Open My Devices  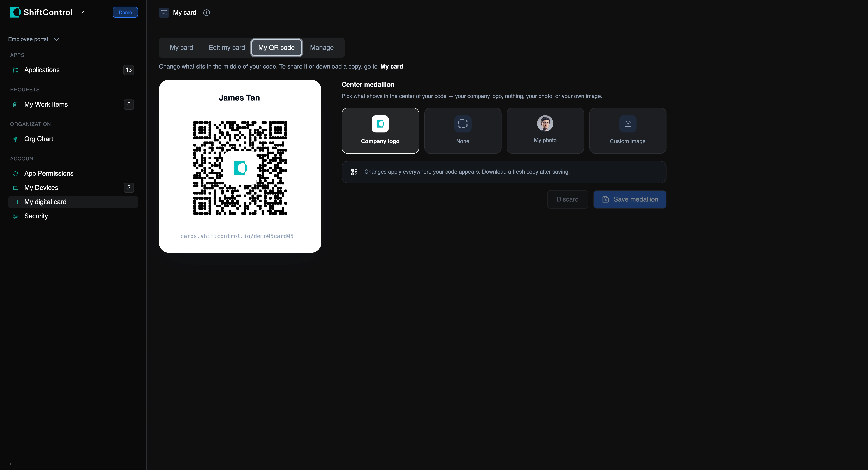coord(73,188)
